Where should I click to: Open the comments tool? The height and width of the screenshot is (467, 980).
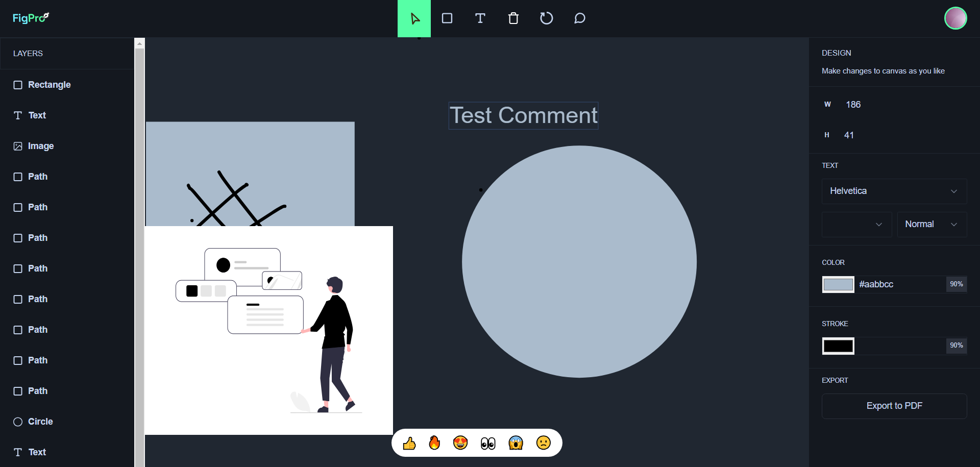tap(579, 18)
